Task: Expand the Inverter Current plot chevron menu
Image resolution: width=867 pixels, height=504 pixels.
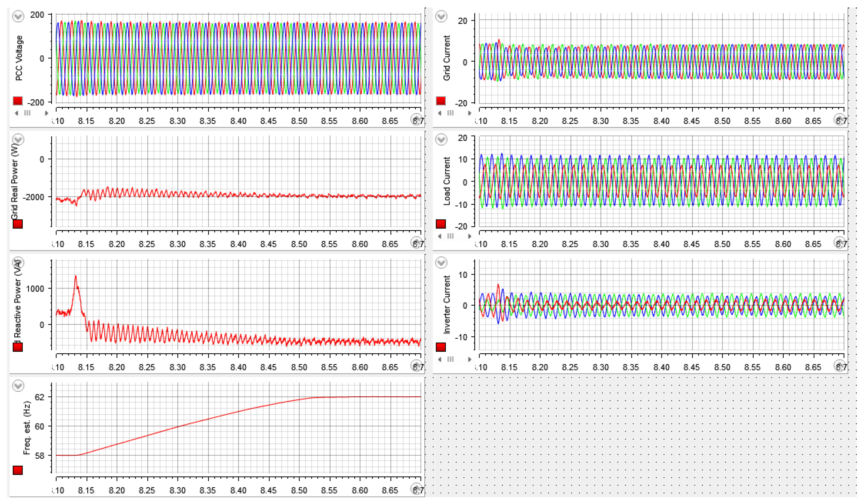Action: point(441,263)
